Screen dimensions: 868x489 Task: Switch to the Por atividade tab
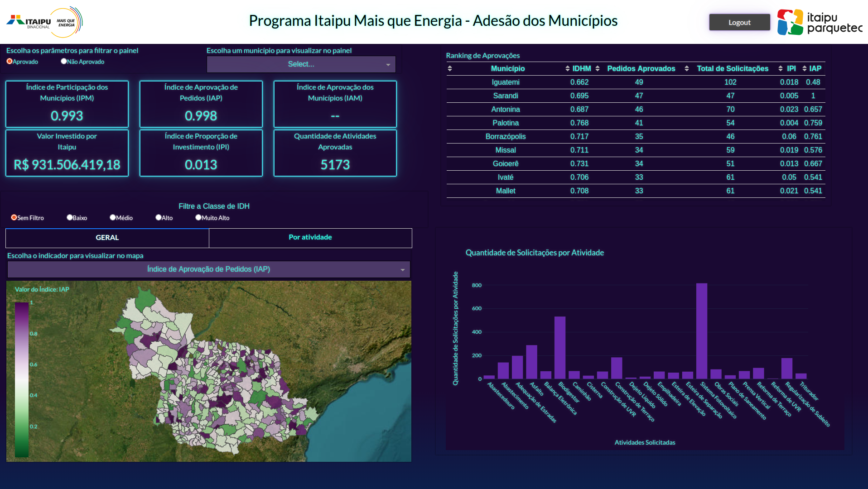(x=310, y=237)
